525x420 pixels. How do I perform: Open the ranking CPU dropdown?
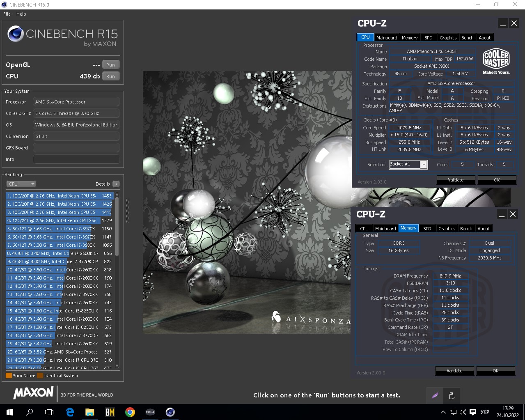click(x=21, y=184)
